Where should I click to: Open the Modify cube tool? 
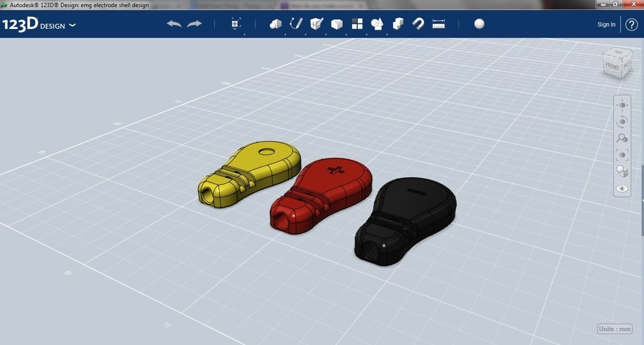pyautogui.click(x=337, y=25)
